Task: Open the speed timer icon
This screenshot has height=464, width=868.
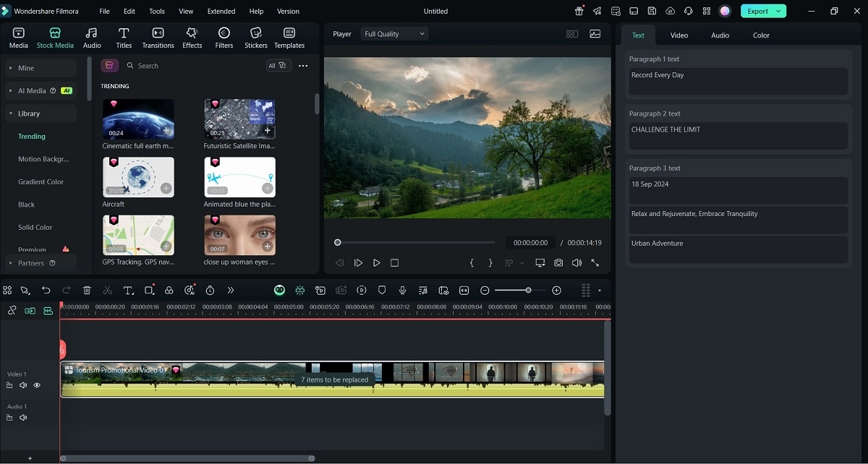Action: point(210,290)
